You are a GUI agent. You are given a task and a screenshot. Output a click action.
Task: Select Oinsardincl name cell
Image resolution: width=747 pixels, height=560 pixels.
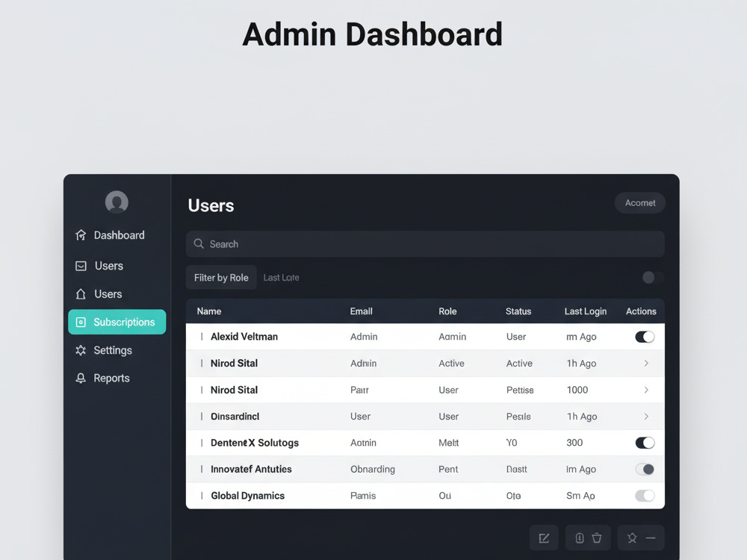coord(235,416)
